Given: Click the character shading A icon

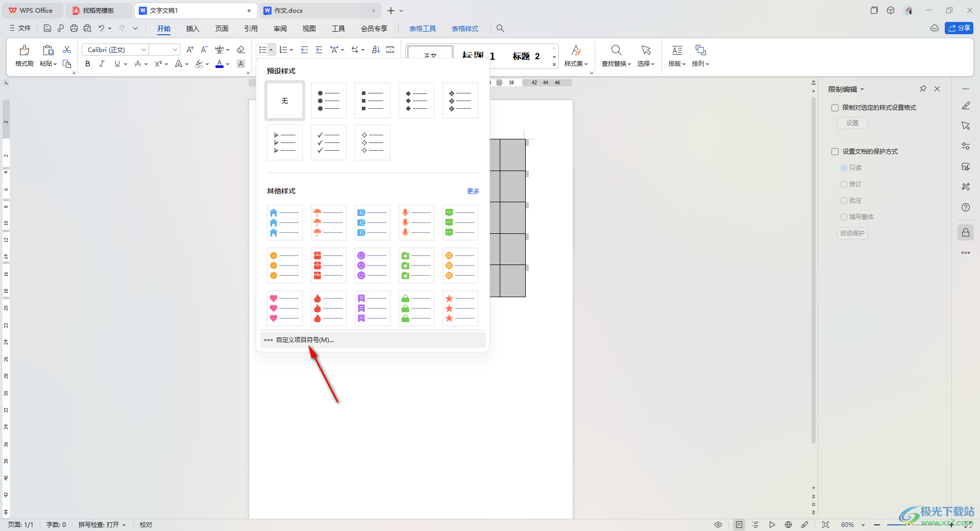Looking at the screenshot, I should [x=241, y=64].
